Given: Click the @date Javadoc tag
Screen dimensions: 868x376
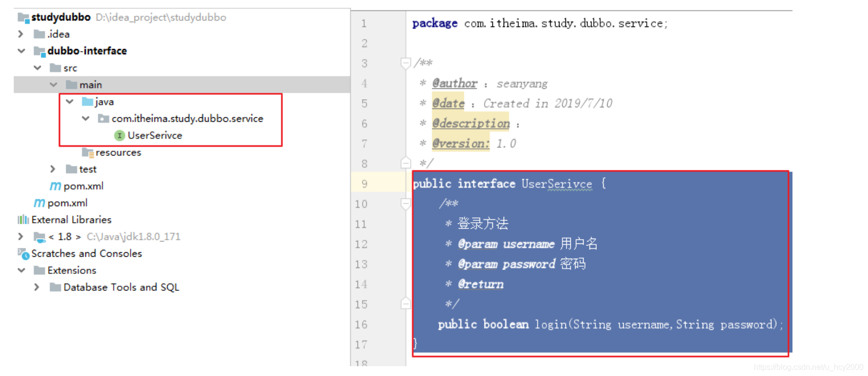Looking at the screenshot, I should click(x=448, y=104).
